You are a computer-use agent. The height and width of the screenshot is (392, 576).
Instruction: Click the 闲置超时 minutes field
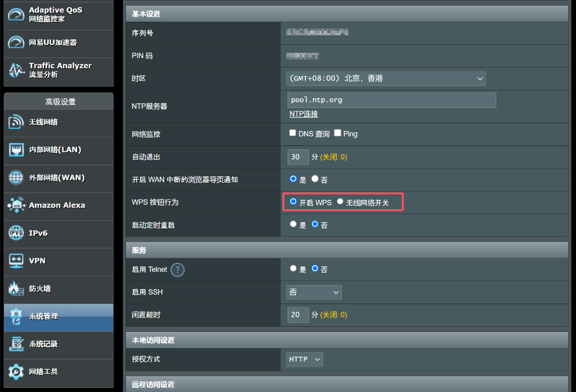click(298, 315)
